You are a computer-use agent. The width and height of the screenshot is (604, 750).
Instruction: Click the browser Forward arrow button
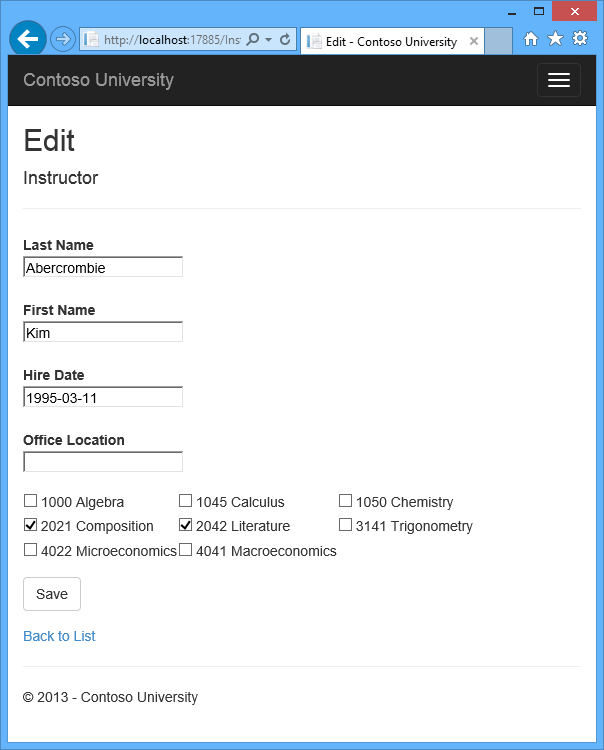62,40
